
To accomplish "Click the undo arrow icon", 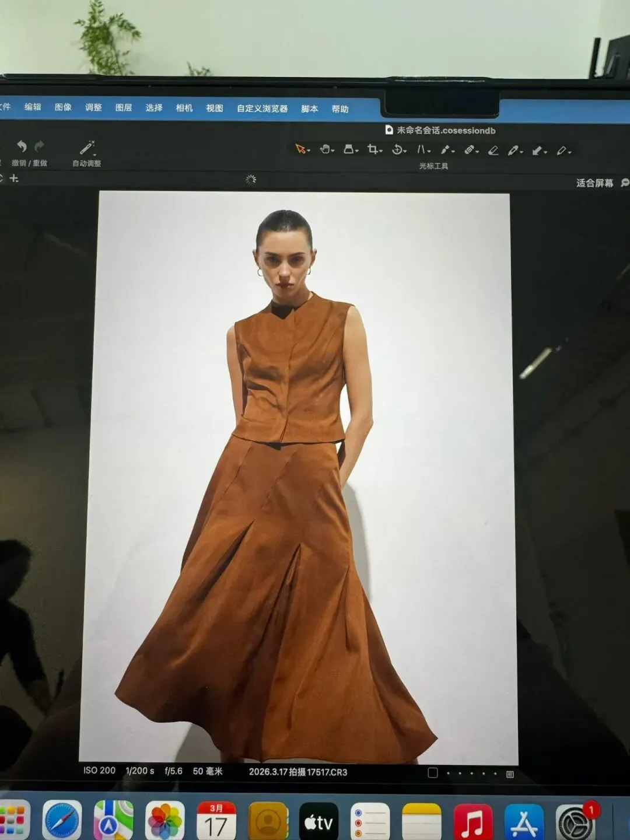I will (x=22, y=146).
